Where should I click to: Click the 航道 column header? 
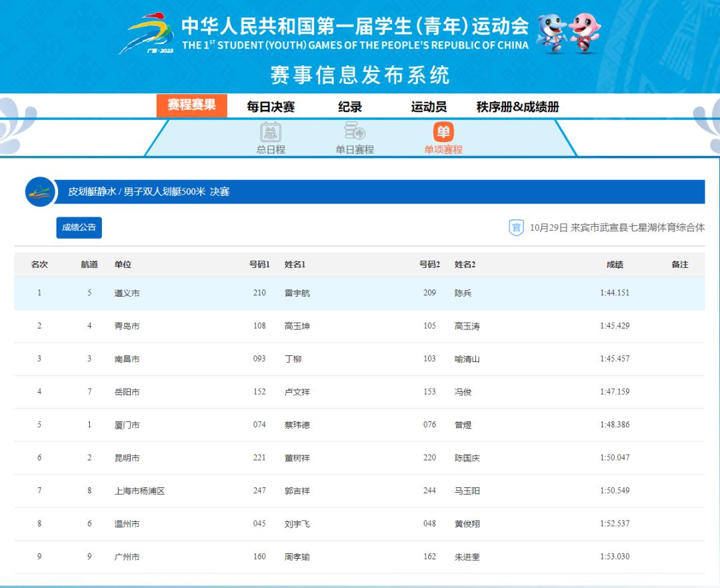89,265
